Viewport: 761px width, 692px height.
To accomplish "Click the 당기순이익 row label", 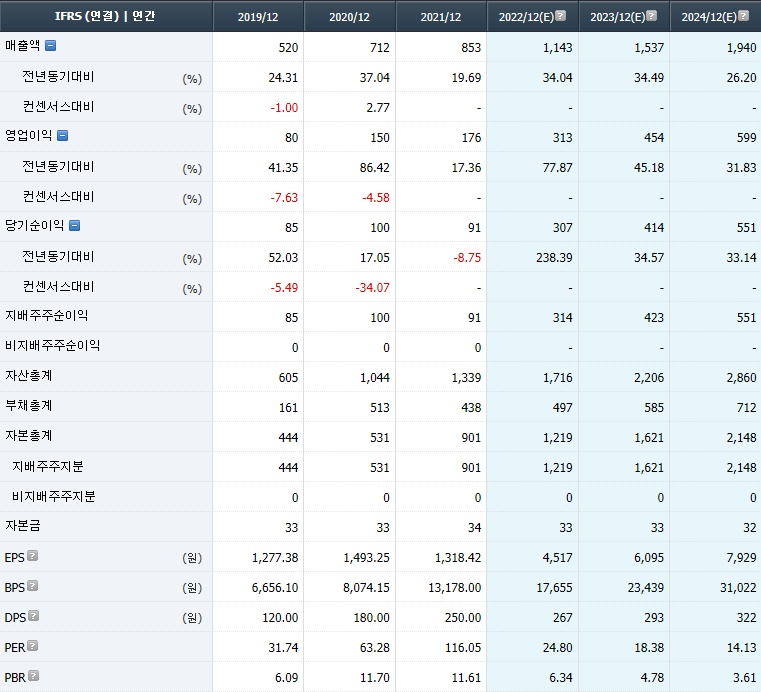I will (34, 226).
